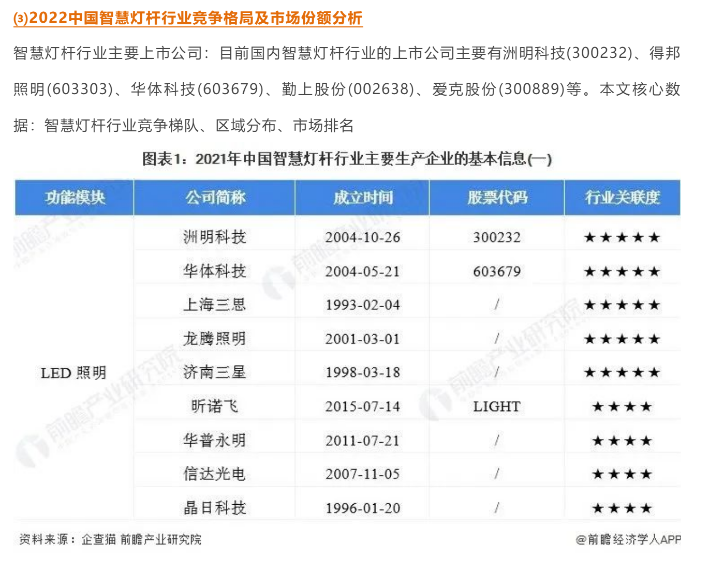The width and height of the screenshot is (709, 588).
Task: Click the five-star rating for 洲明科技
Action: pos(622,237)
